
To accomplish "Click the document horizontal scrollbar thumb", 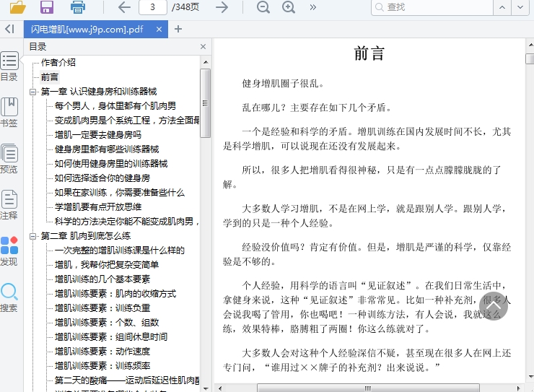I will [368, 388].
